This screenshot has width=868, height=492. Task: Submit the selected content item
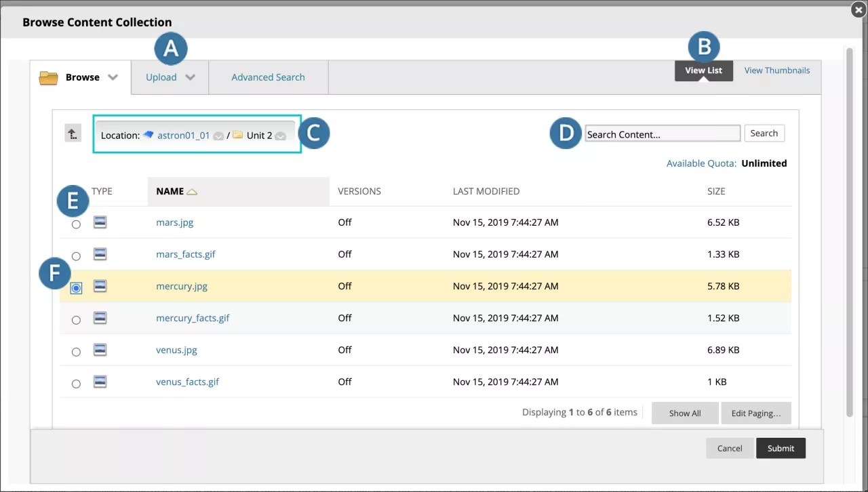pos(781,448)
